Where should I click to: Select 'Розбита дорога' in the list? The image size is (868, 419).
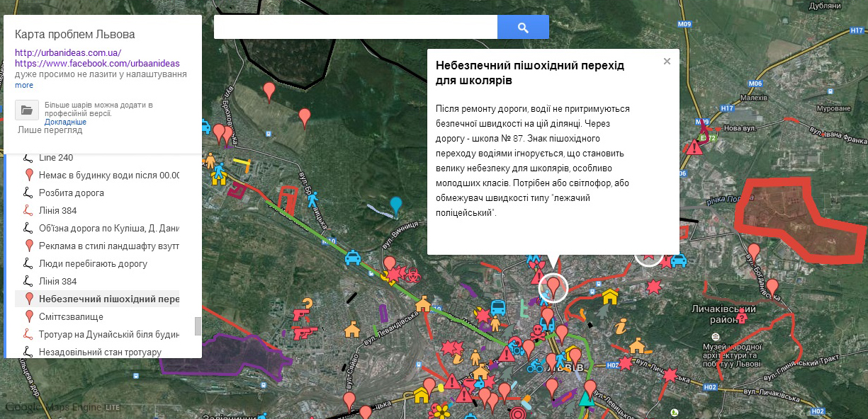click(72, 193)
